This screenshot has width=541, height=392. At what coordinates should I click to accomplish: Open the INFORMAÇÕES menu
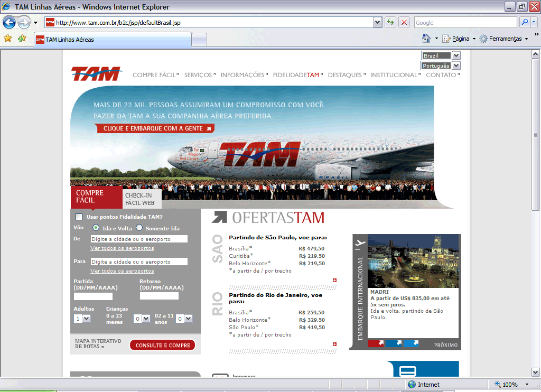coord(244,75)
